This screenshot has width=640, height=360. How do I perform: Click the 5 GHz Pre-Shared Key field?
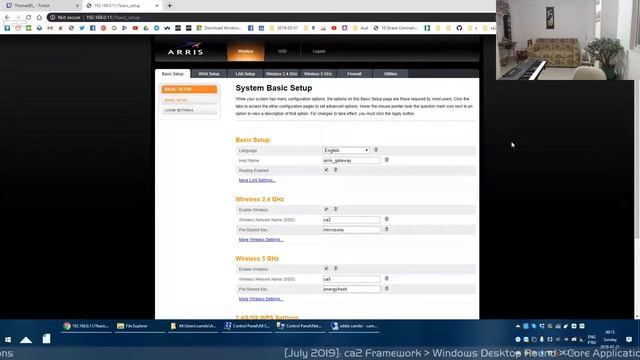coord(351,289)
